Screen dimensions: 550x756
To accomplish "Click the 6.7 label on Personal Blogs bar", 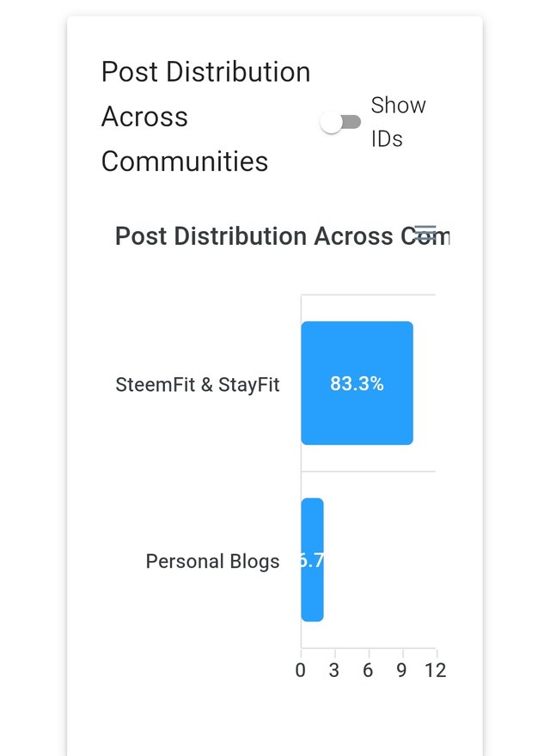I will (x=312, y=560).
